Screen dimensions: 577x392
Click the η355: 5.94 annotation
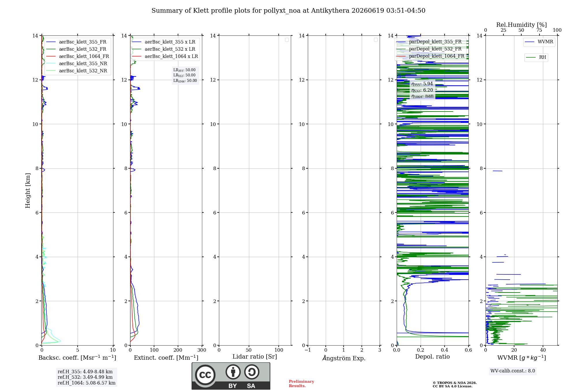coord(422,84)
